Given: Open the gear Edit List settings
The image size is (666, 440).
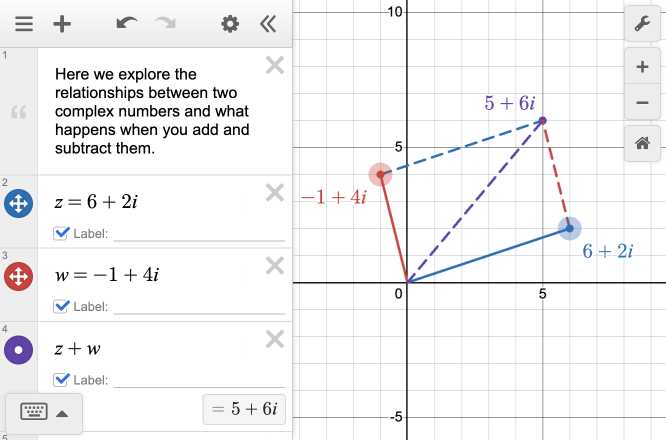Looking at the screenshot, I should coord(230,24).
